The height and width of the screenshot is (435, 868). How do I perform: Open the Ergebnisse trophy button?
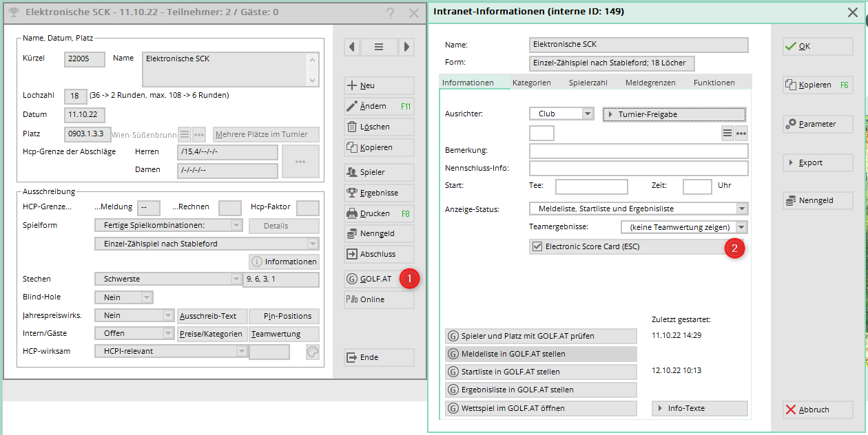(x=379, y=193)
